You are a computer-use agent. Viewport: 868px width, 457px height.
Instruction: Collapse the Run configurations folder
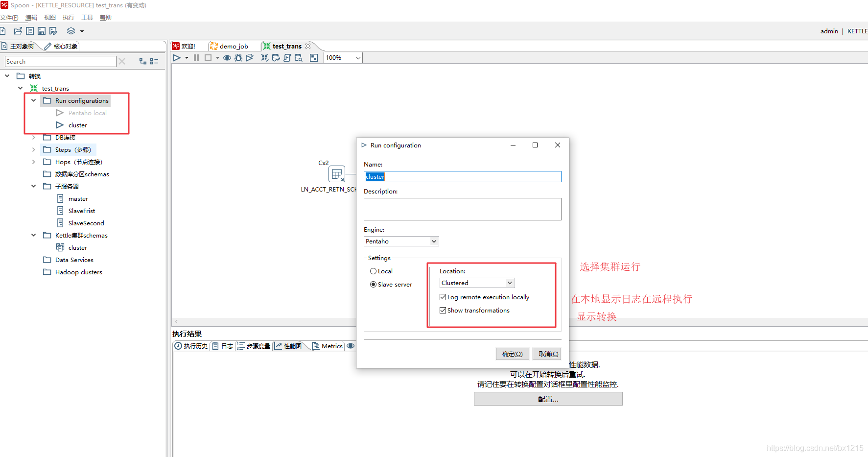point(34,100)
